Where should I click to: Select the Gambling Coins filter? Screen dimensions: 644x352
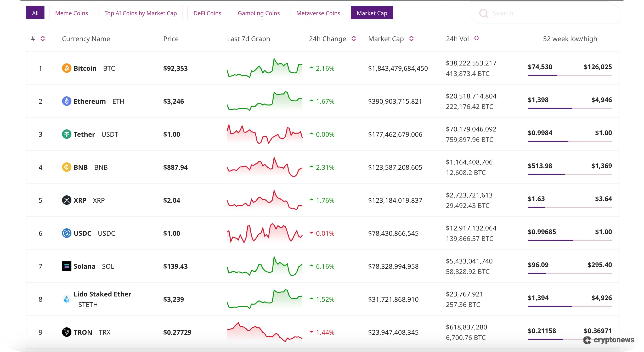259,13
